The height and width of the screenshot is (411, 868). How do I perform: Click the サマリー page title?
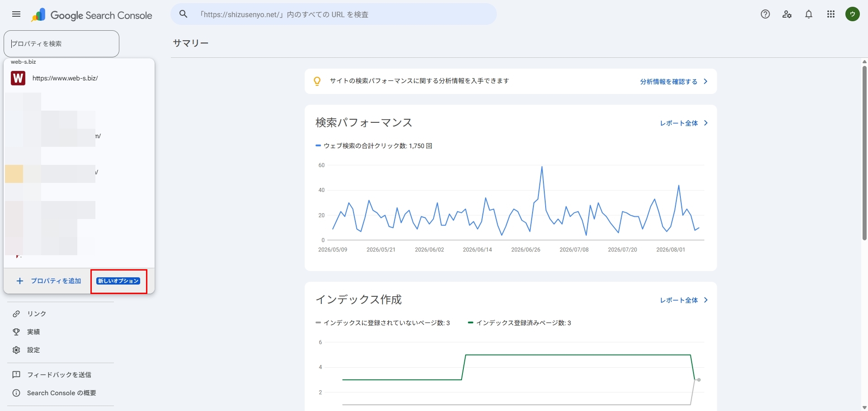(x=191, y=43)
